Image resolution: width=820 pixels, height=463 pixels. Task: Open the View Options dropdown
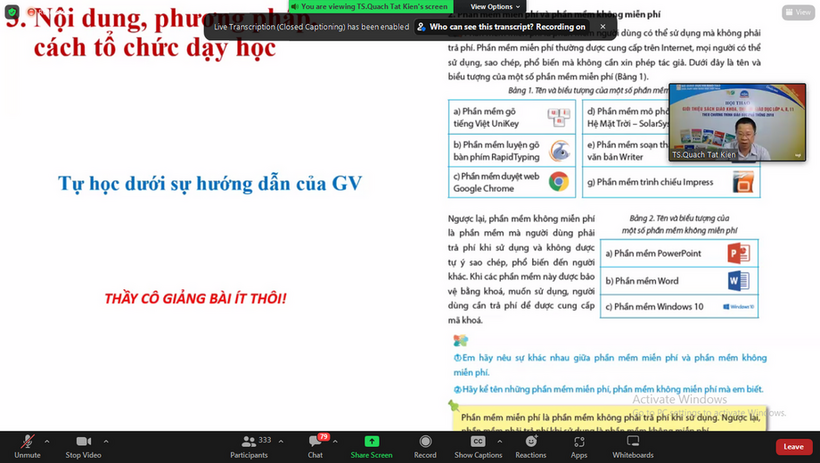(496, 6)
